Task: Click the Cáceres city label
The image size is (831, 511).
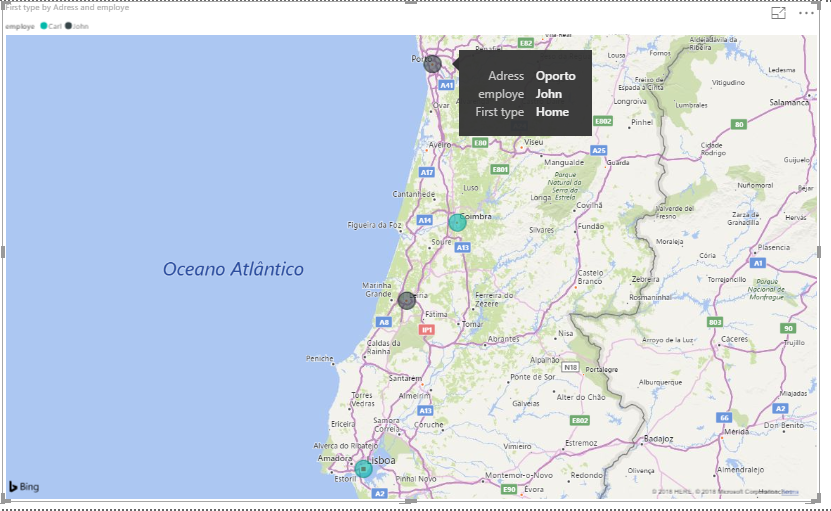Action: (735, 339)
